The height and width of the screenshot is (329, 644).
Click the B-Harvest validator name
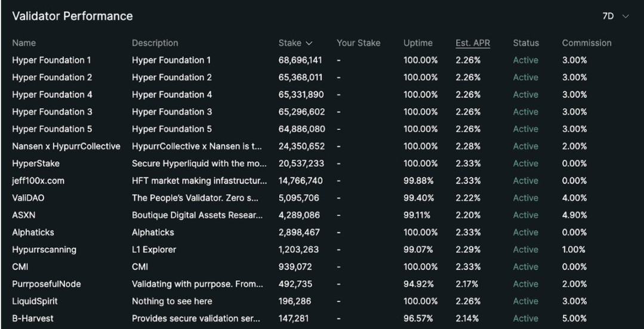coord(32,319)
